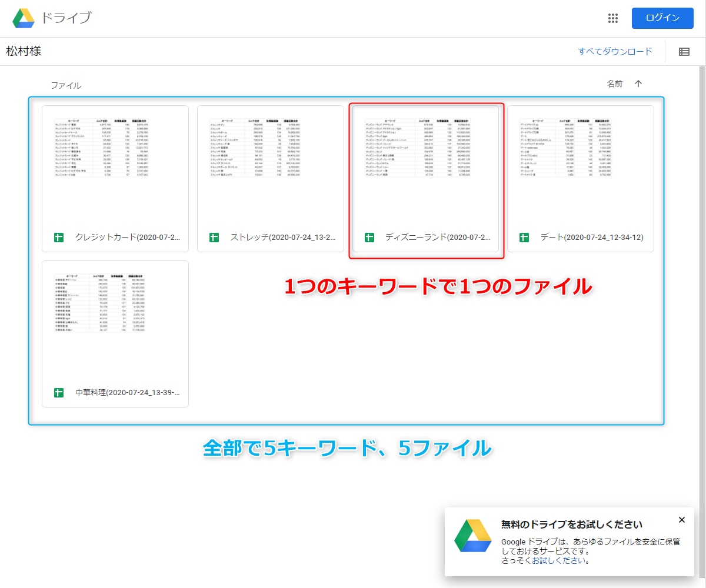
Task: Click Sheets icon beside ディズニーランド file
Action: coord(369,238)
